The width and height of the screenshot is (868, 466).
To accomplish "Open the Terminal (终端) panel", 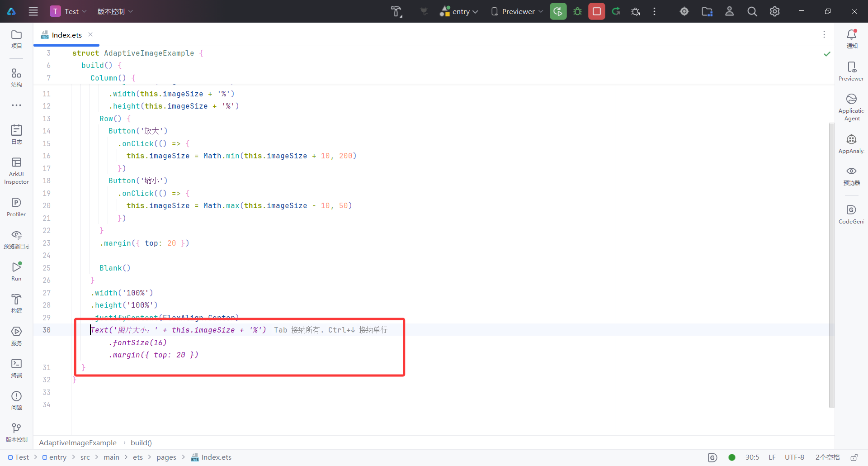I will point(16,368).
